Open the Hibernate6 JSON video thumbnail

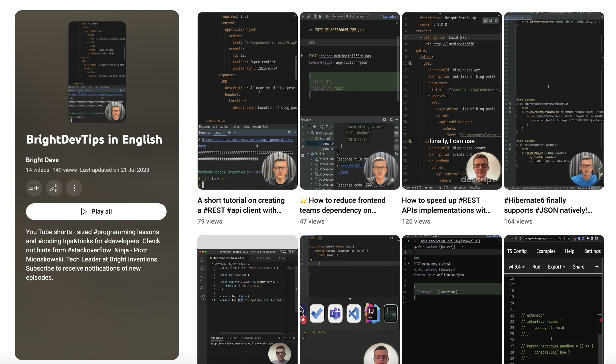click(x=554, y=101)
